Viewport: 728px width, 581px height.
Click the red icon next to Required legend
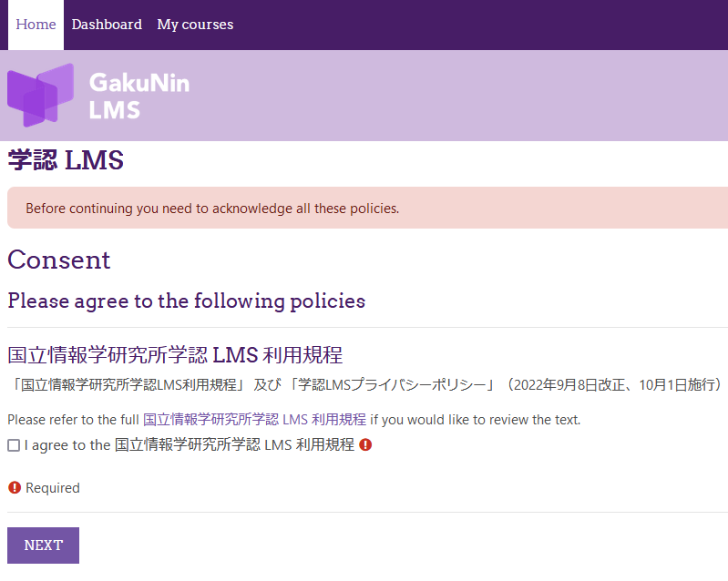[15, 488]
